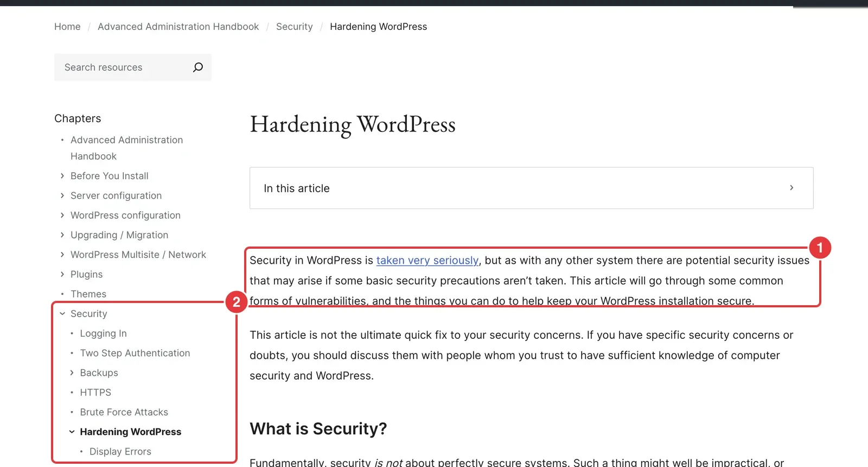Open the Plugins chapter link

point(87,274)
